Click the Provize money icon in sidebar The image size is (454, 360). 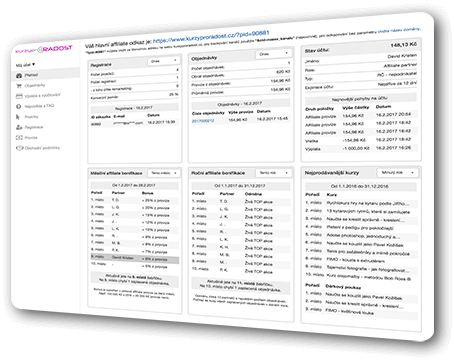pyautogui.click(x=19, y=138)
